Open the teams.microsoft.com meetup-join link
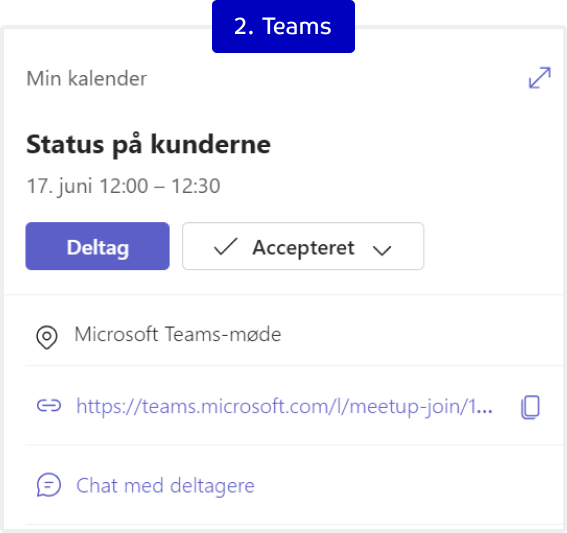This screenshot has height=533, width=567. 284,406
